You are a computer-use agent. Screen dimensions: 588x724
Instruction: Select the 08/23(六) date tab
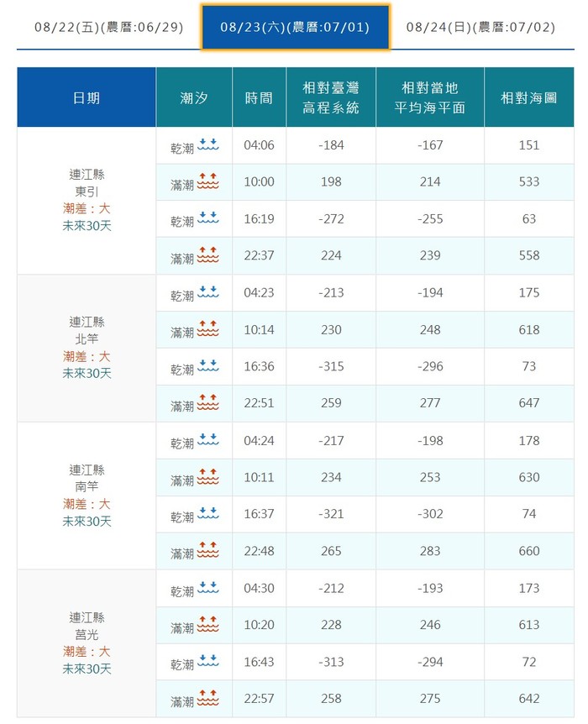[295, 27]
